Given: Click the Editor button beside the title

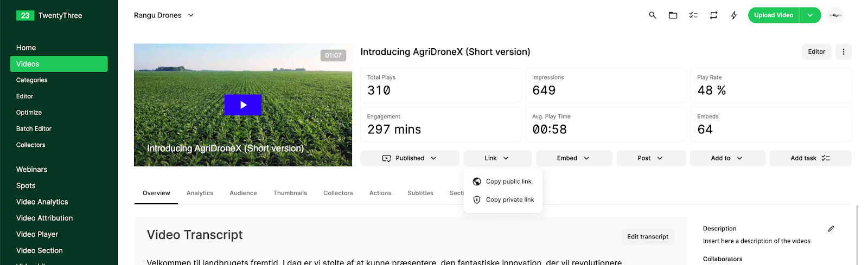Looking at the screenshot, I should point(816,51).
